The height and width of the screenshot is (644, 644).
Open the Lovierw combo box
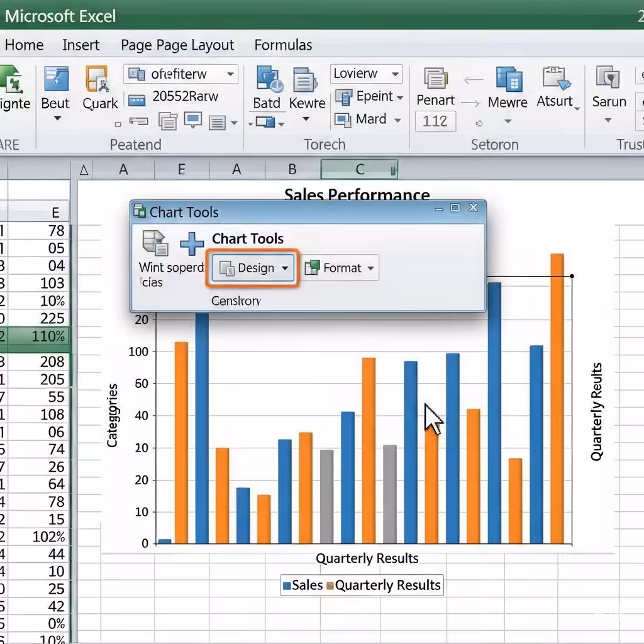[367, 74]
